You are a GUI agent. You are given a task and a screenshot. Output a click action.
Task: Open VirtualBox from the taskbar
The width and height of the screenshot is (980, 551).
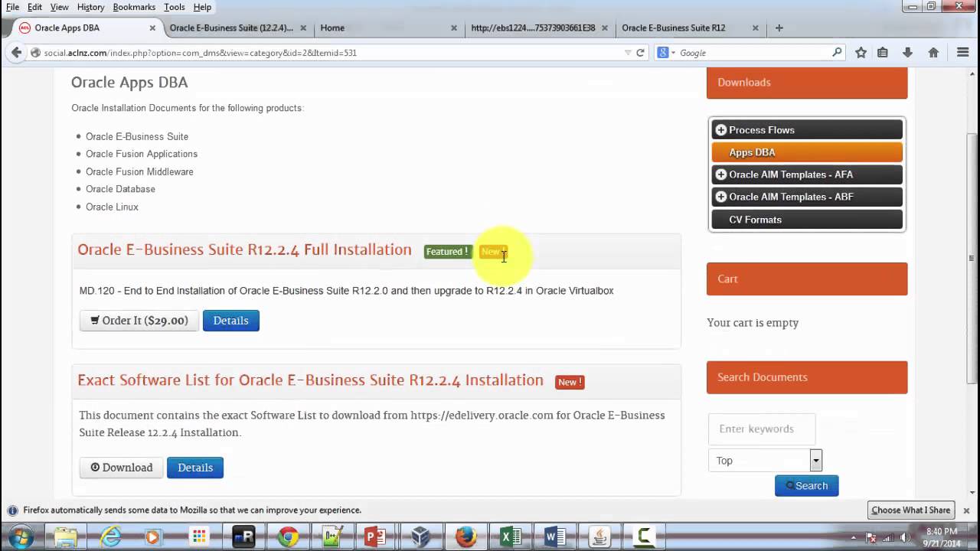420,537
